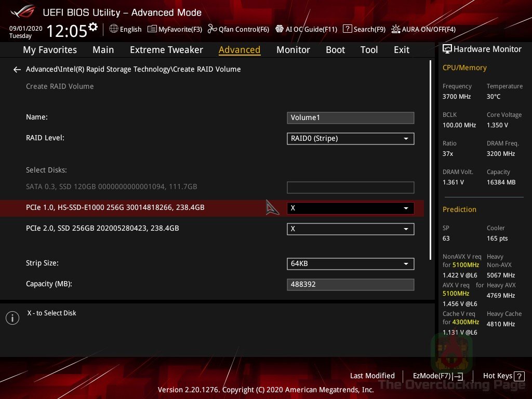Open the Search function
The width and height of the screenshot is (532, 399).
coord(364,29)
